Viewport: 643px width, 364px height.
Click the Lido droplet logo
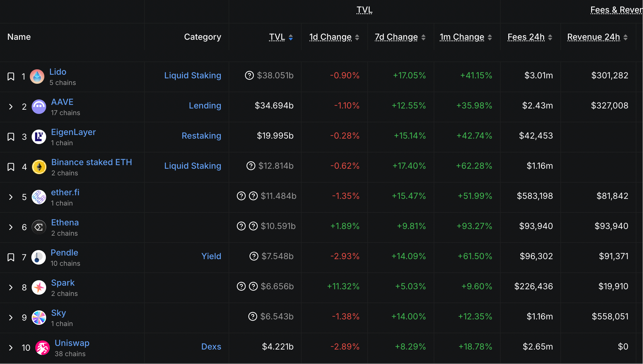[37, 77]
